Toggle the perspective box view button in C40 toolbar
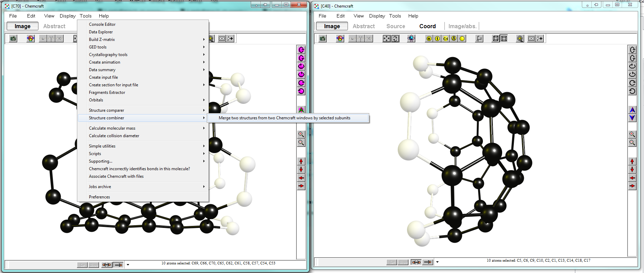This screenshot has width=644, height=273. 504,39
